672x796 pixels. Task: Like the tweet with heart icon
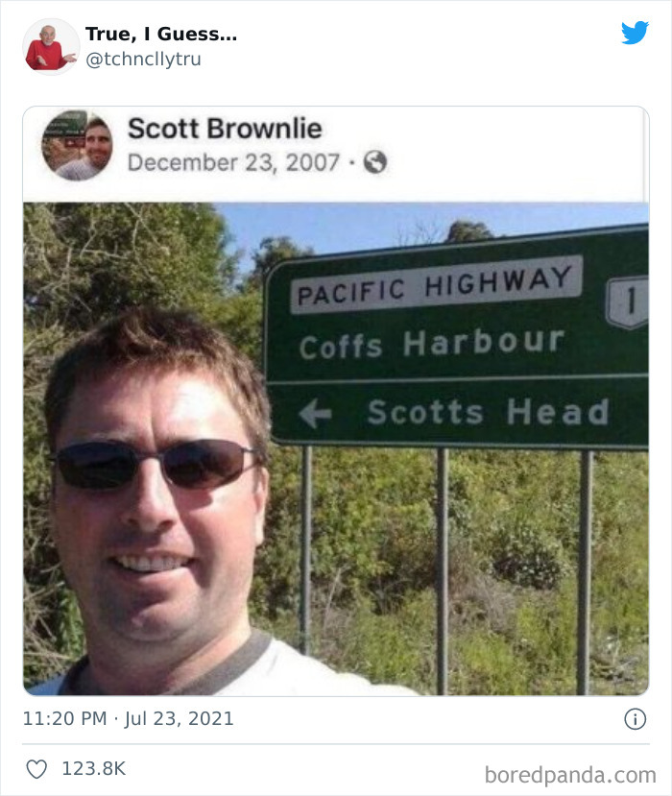pyautogui.click(x=36, y=769)
